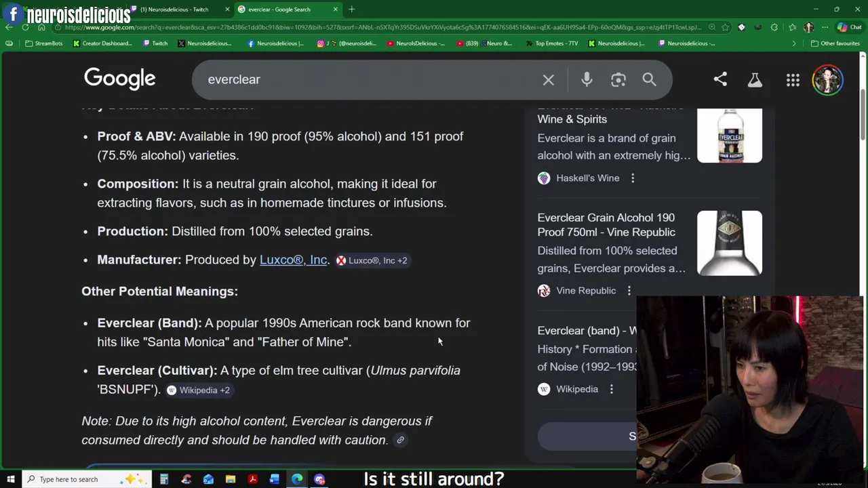Follow the Luxco, Inc. link
The image size is (868, 488).
pos(293,260)
